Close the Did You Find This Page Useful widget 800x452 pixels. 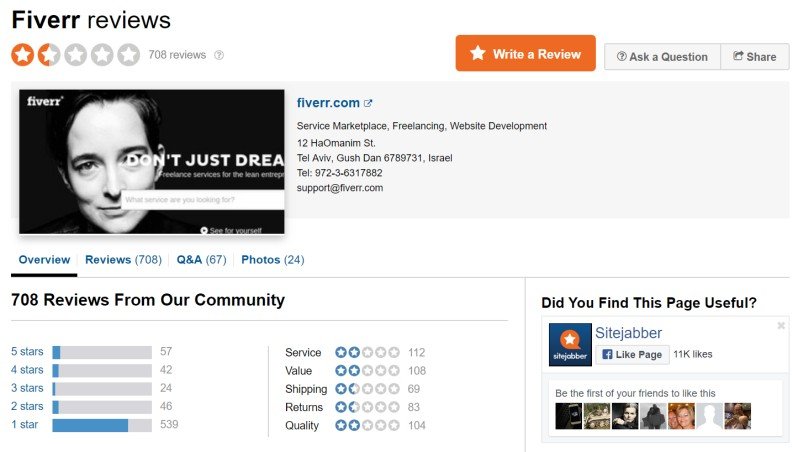tap(781, 325)
